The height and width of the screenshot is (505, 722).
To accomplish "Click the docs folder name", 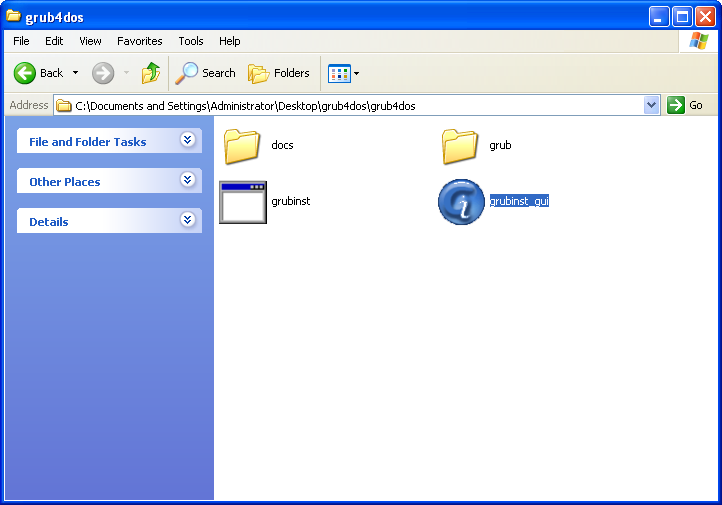I will 282,145.
